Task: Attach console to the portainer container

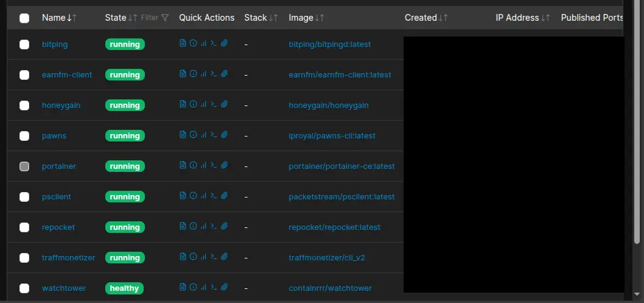Action: 224,165
